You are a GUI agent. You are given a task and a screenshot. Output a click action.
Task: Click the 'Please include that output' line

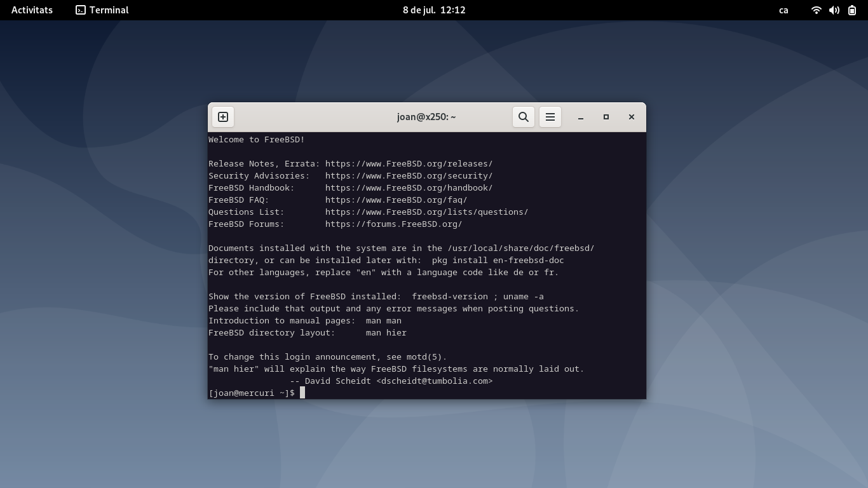pos(393,308)
